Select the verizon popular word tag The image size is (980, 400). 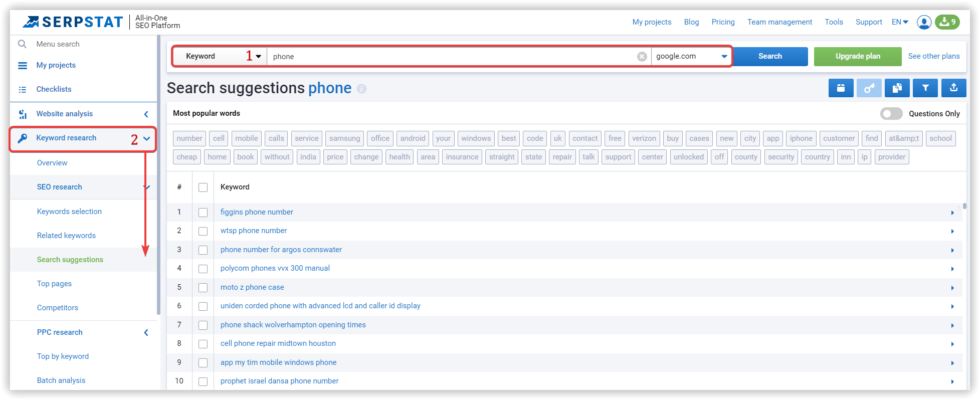(x=644, y=138)
